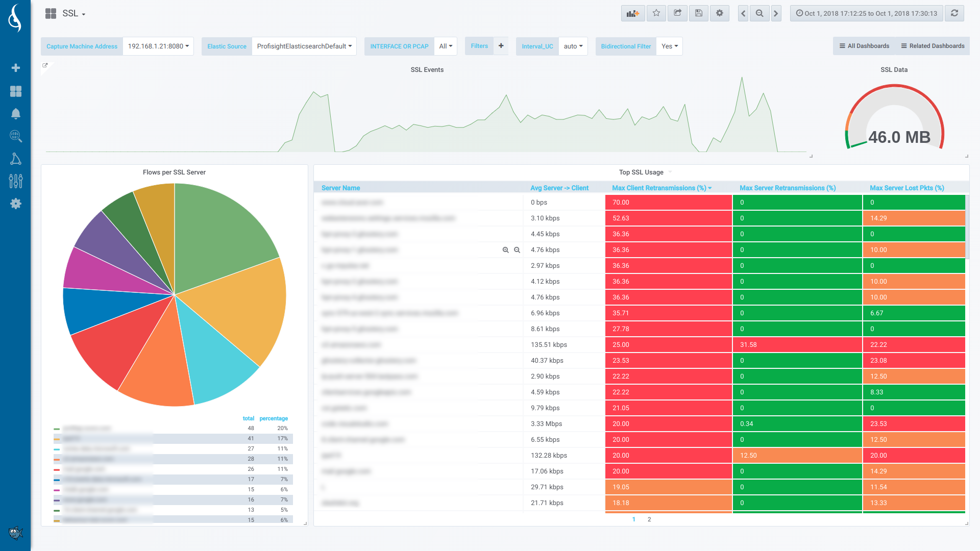980x551 pixels.
Task: Toggle the green first series in pie legend
Action: 87,429
